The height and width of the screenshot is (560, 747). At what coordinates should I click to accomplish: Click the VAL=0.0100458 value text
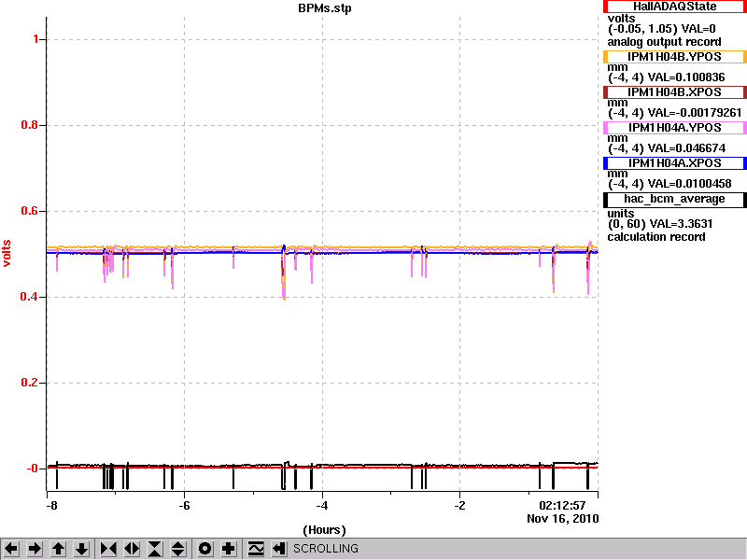tap(689, 184)
